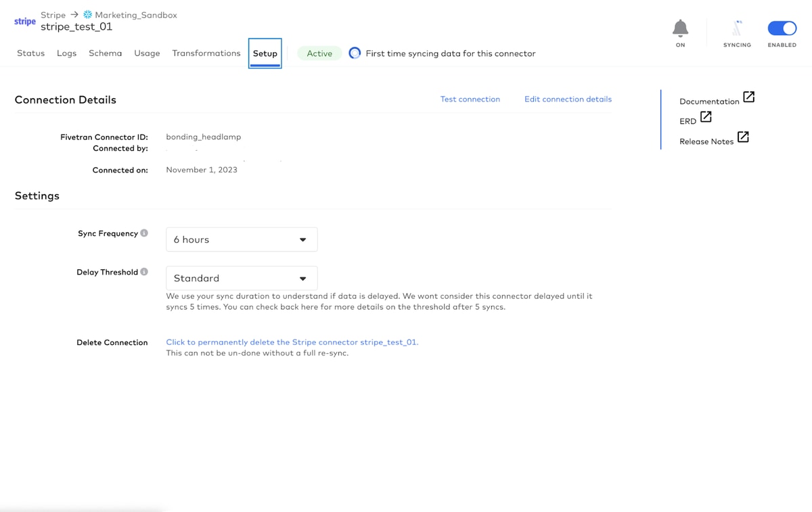The height and width of the screenshot is (512, 812).
Task: Click Edit connection details link
Action: coord(568,99)
